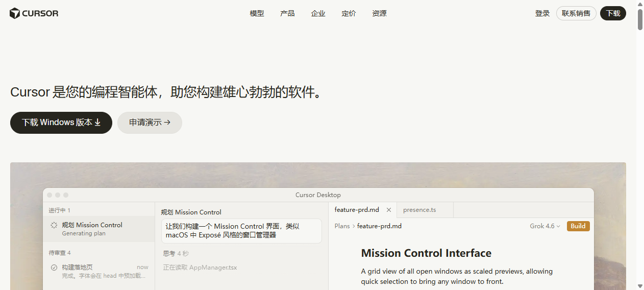Viewport: 644px width, 290px height.
Task: Click the 正在读取 AppManager.tsx line
Action: point(200,268)
